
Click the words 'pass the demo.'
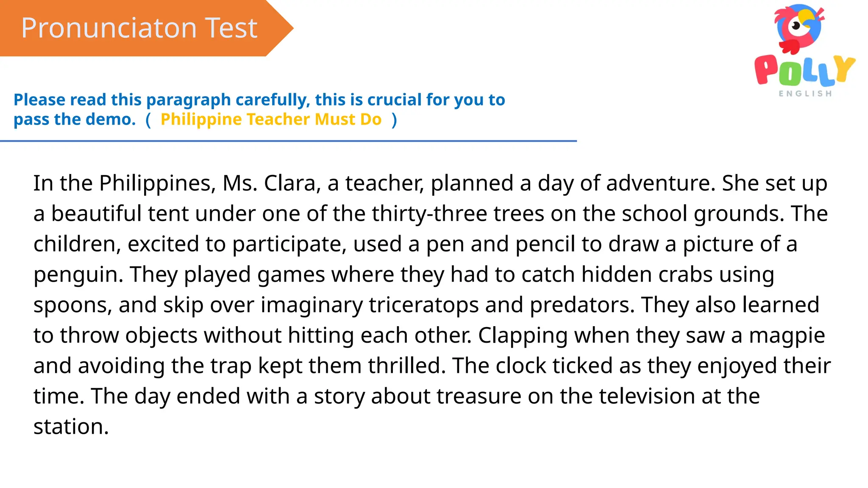pyautogui.click(x=75, y=119)
